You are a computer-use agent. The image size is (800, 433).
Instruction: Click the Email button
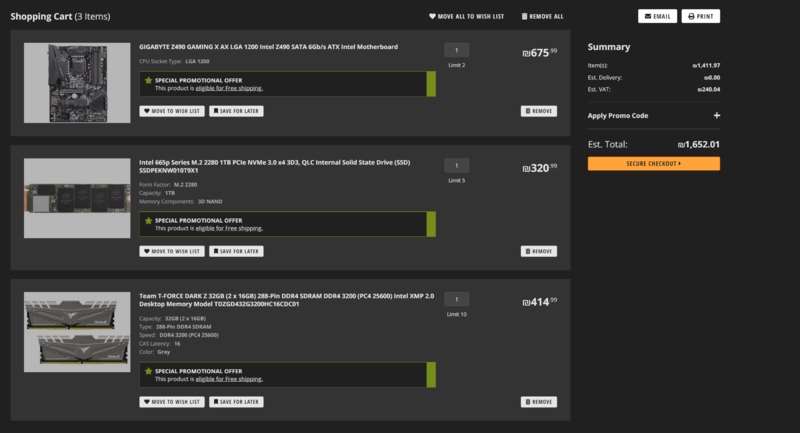click(657, 16)
